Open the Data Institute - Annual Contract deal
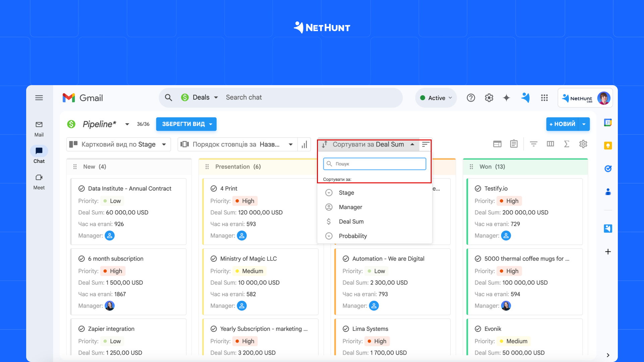The image size is (644, 362). pyautogui.click(x=129, y=189)
